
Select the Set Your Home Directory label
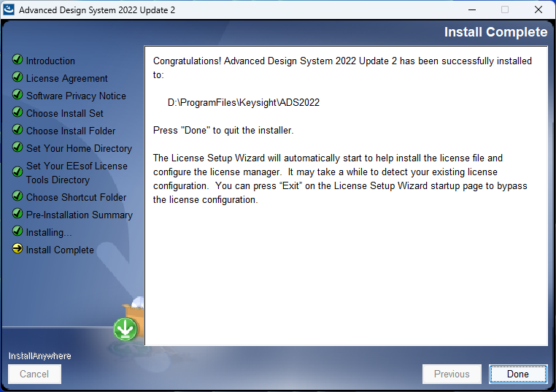(x=79, y=149)
